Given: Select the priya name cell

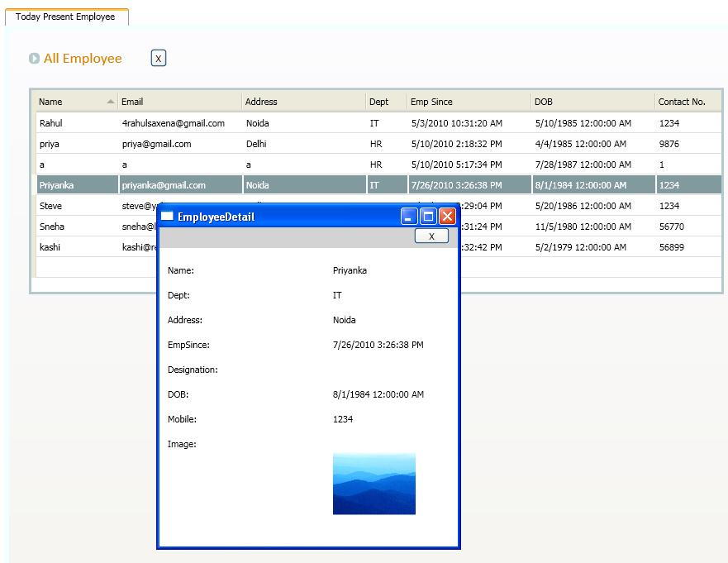Looking at the screenshot, I should point(77,144).
